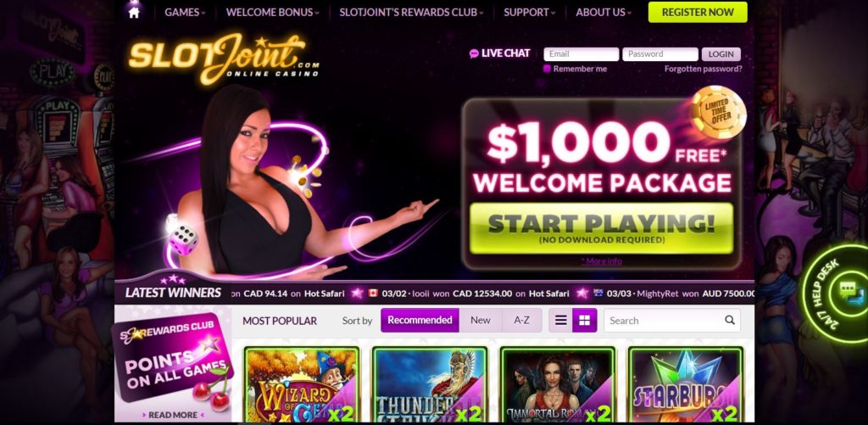Sort games by New
This screenshot has height=425, width=868.
(x=481, y=321)
